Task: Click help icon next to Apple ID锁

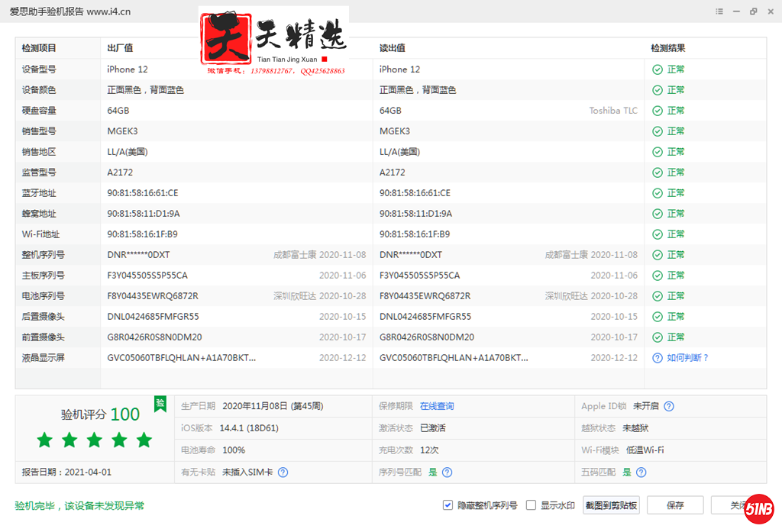Action: (669, 407)
